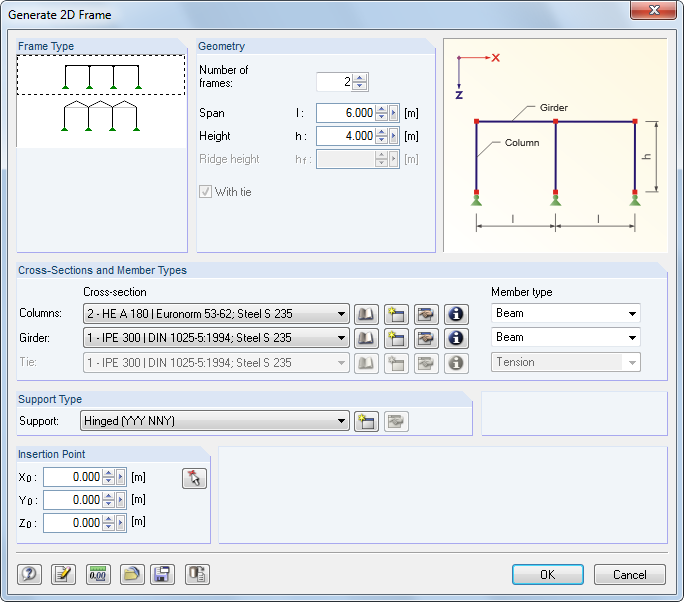Click the Number of frames field
Viewport: 684px width, 602px height.
coord(334,82)
